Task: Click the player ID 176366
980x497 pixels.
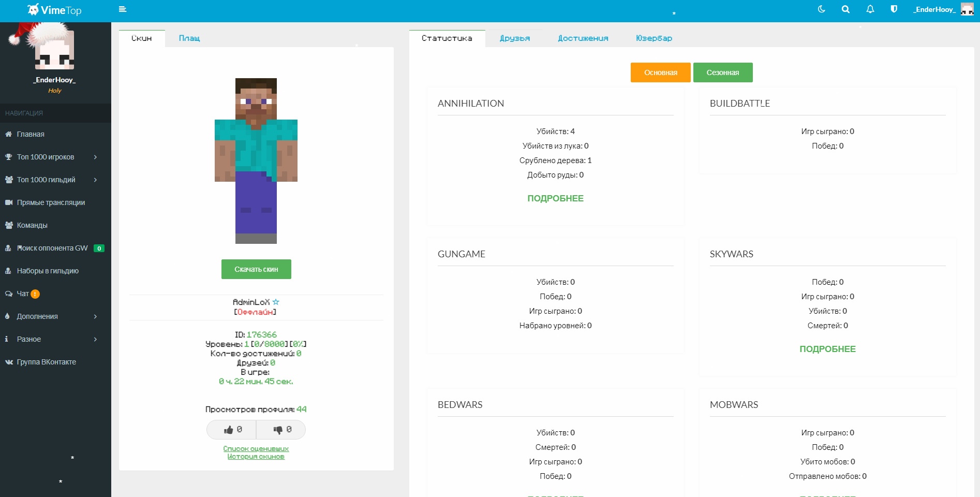Action: 262,335
